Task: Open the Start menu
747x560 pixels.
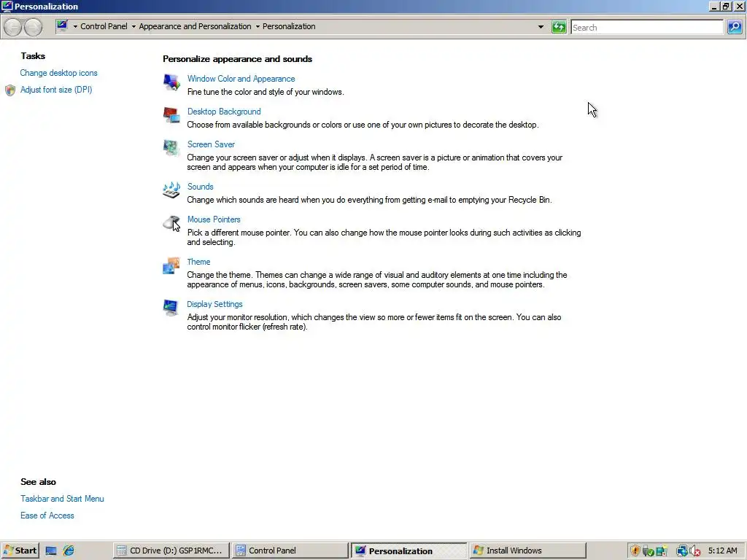Action: (20, 551)
